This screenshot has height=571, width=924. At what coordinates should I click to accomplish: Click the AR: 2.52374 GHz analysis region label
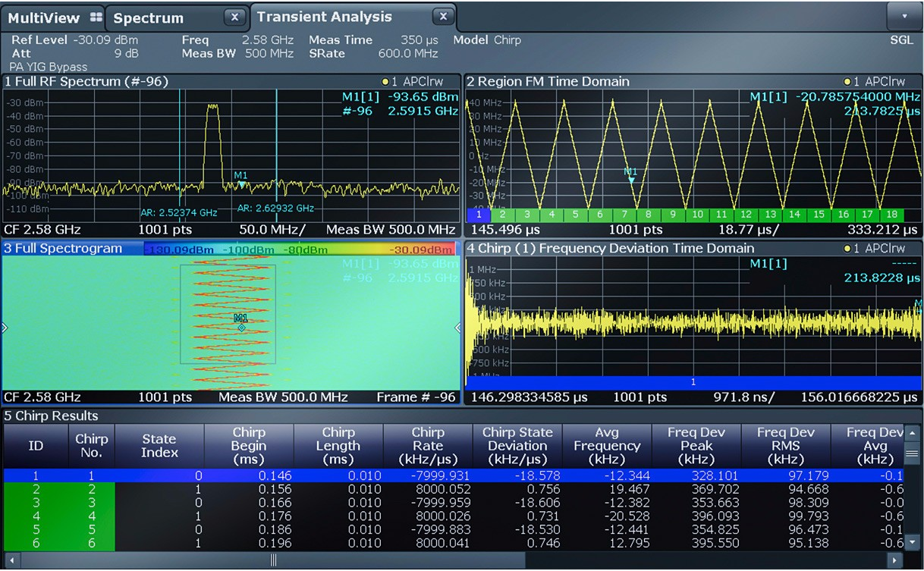(x=179, y=213)
